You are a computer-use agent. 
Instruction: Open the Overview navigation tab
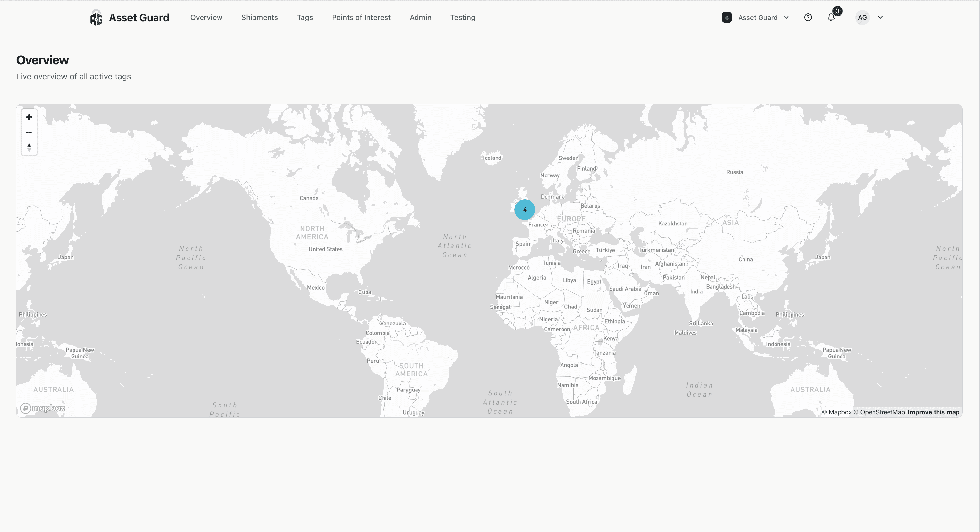tap(206, 18)
